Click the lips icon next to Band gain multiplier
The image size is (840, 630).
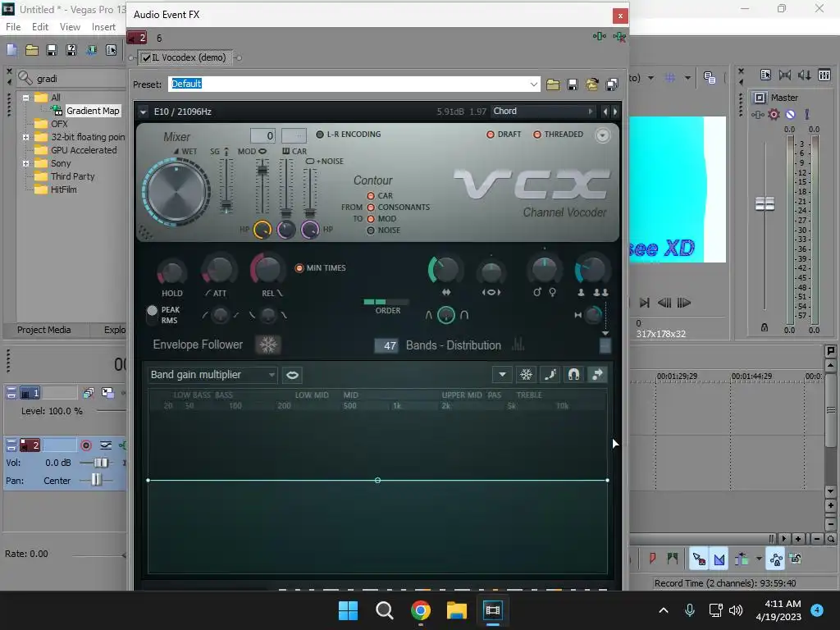coord(293,375)
